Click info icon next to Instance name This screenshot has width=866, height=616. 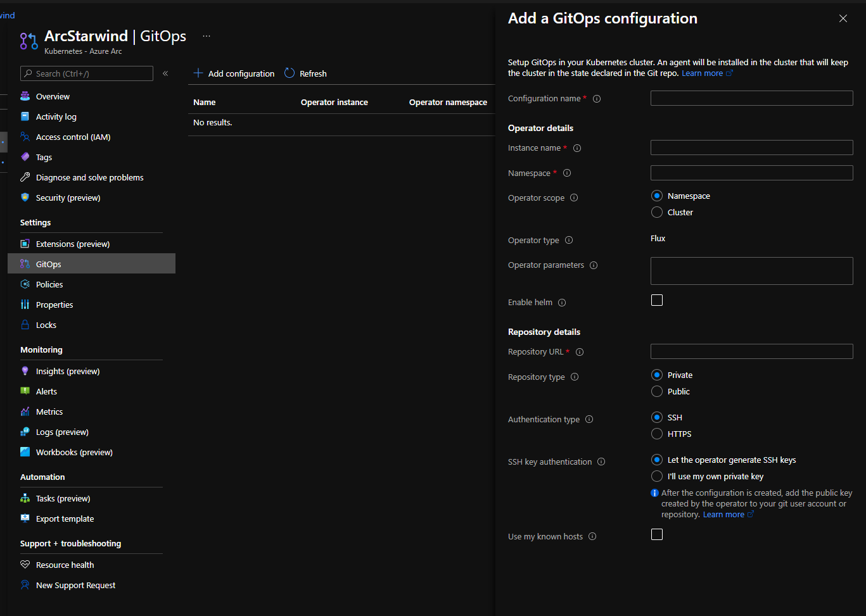click(577, 148)
